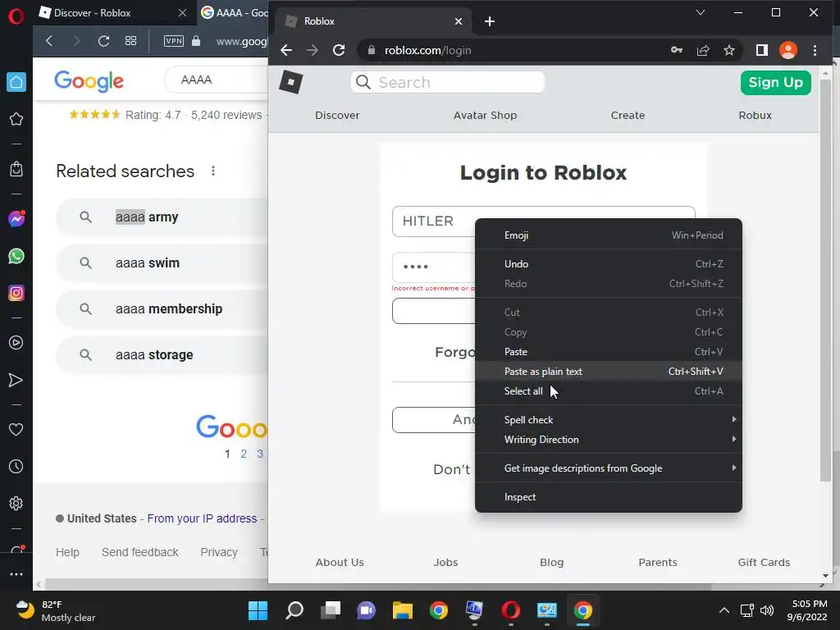Choose Paste in context menu
Screen dimensions: 840x630
(608, 352)
